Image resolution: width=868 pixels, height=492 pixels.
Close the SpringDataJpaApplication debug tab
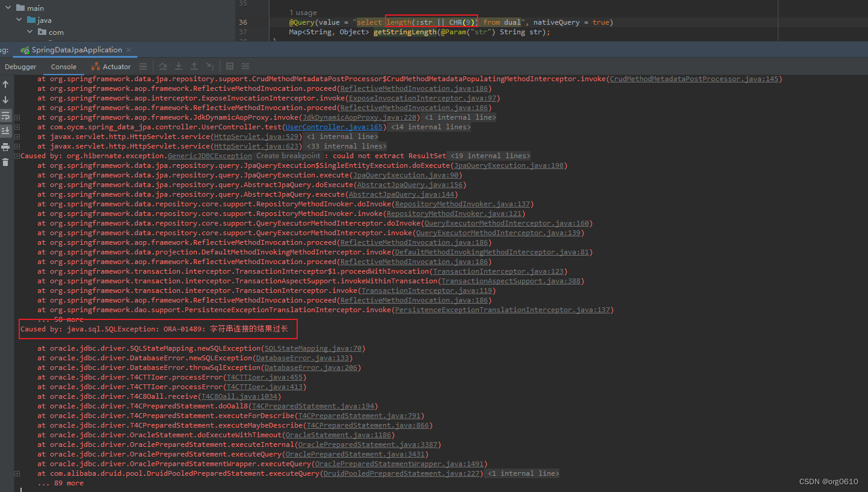129,50
